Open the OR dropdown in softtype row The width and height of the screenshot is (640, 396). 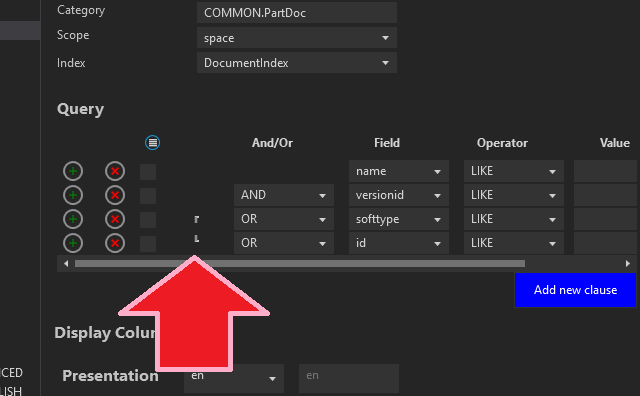point(284,219)
